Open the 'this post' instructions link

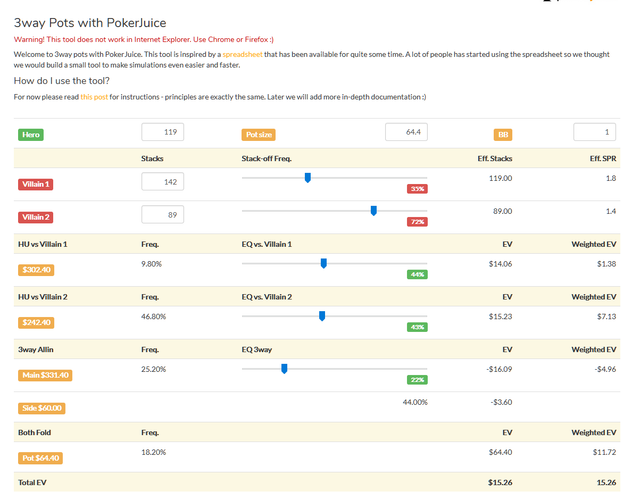click(94, 97)
